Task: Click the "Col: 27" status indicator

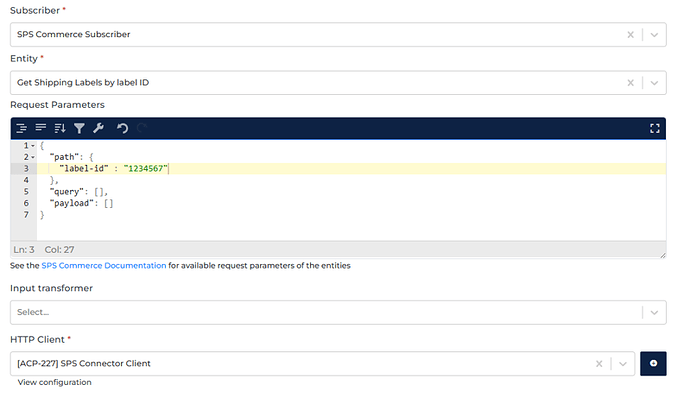Action: [59, 250]
